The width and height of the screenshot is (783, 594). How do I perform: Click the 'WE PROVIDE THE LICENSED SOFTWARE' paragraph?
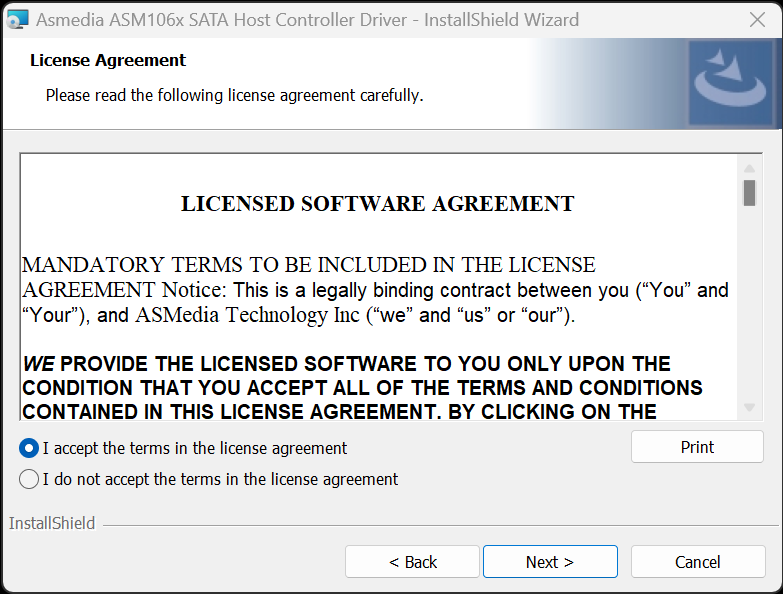tap(362, 388)
